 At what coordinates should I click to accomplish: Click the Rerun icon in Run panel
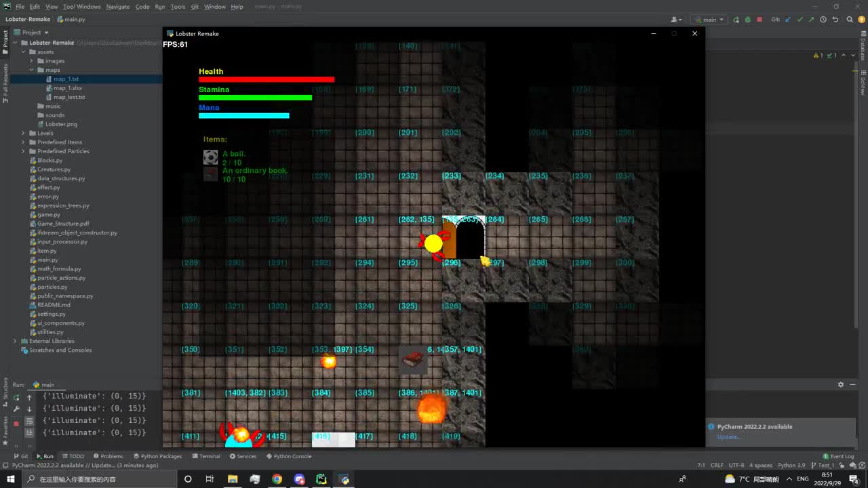(x=16, y=397)
